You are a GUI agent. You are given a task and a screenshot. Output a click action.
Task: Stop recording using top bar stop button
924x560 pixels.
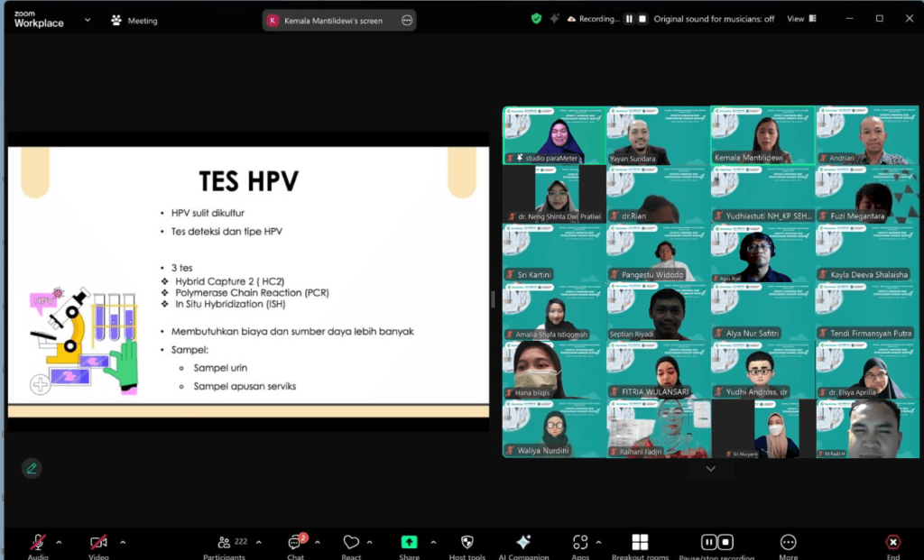(642, 19)
